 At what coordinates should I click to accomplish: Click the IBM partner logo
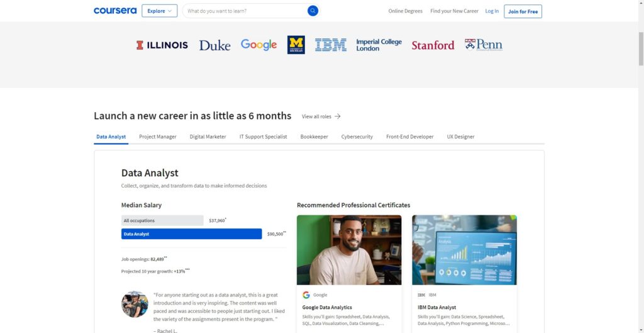pos(330,45)
